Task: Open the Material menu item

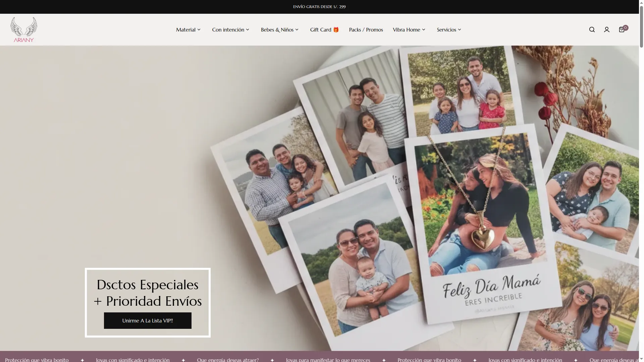Action: pos(186,30)
